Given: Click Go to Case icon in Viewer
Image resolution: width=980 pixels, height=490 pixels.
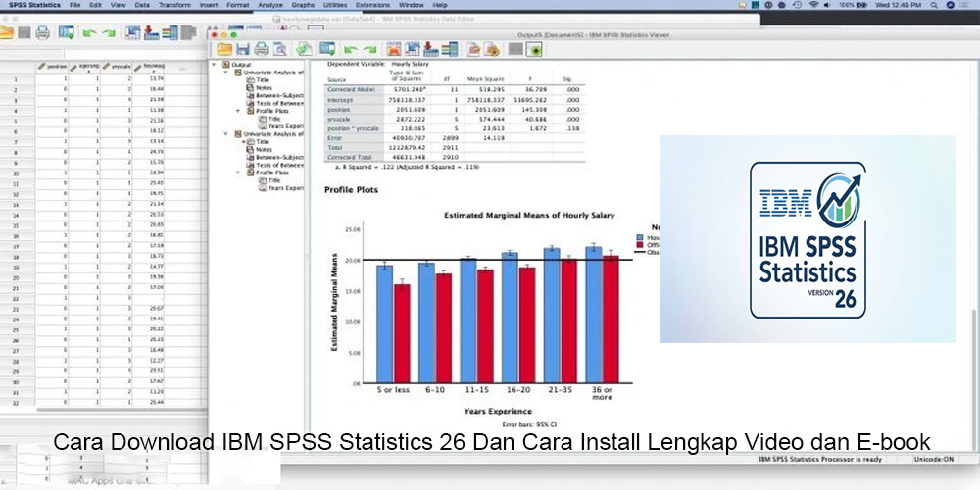Looking at the screenshot, I should coord(412,49).
